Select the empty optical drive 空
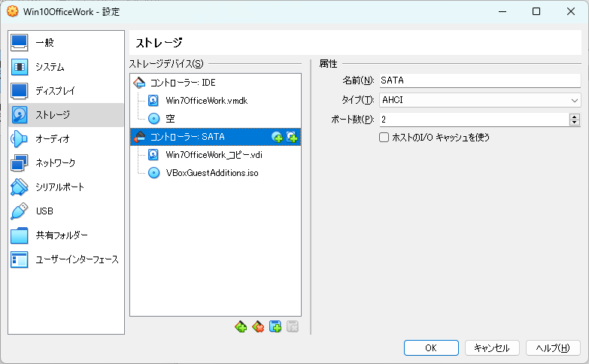589x364 pixels. (215, 119)
